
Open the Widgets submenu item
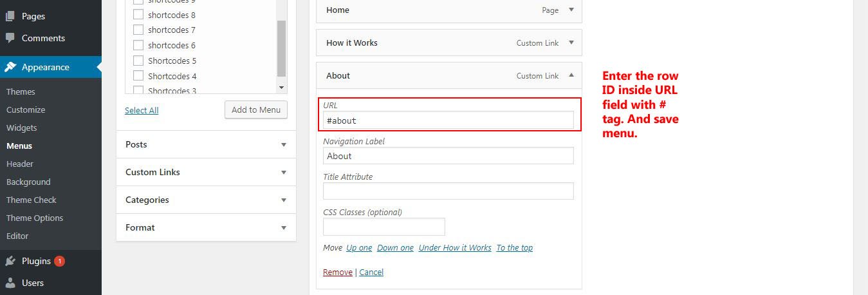point(22,128)
